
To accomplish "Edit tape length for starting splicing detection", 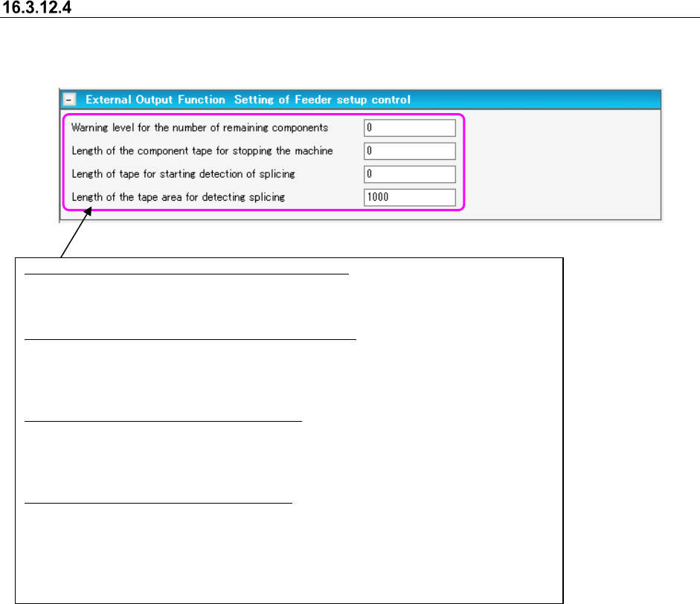I will (x=409, y=174).
